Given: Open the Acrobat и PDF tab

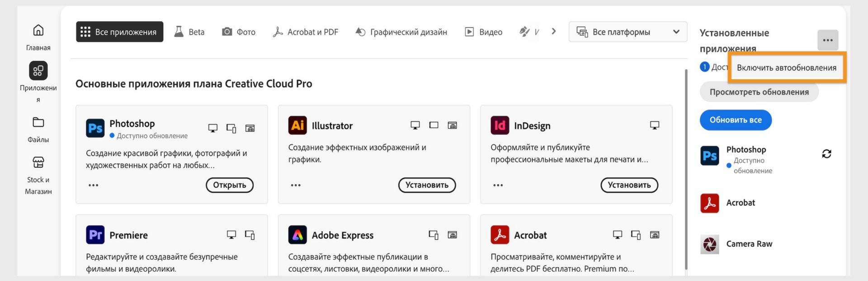Looking at the screenshot, I should 306,32.
